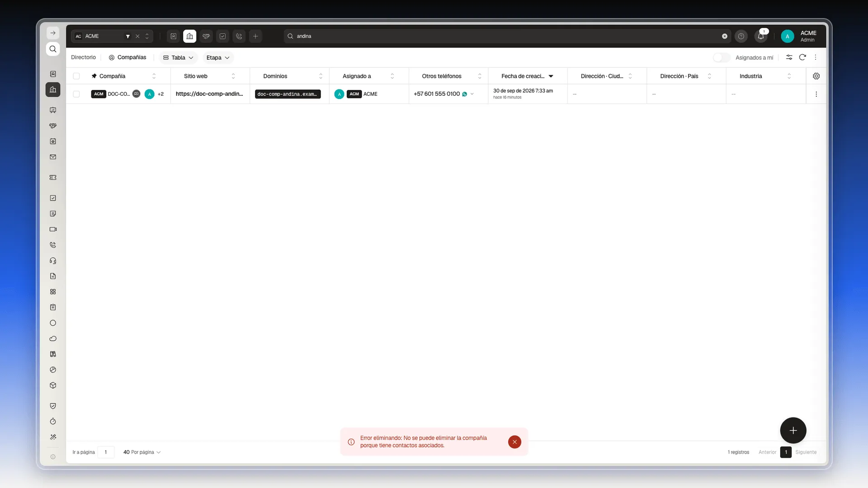The height and width of the screenshot is (488, 868).
Task: Switch to the contacts tab in top bar
Action: [x=173, y=36]
